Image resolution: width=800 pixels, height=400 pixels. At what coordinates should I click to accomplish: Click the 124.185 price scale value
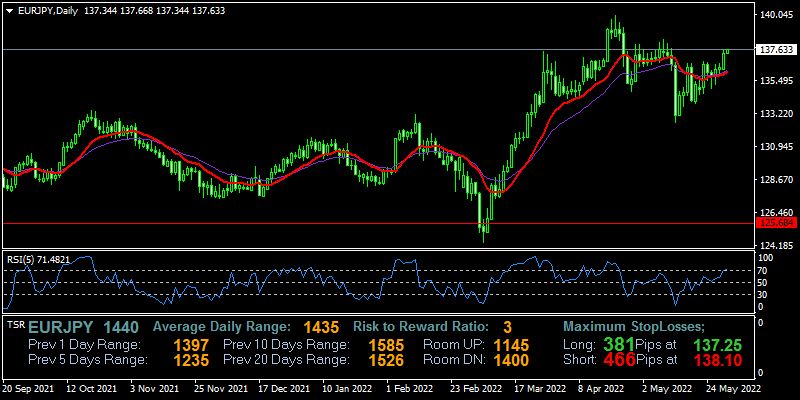tap(777, 245)
